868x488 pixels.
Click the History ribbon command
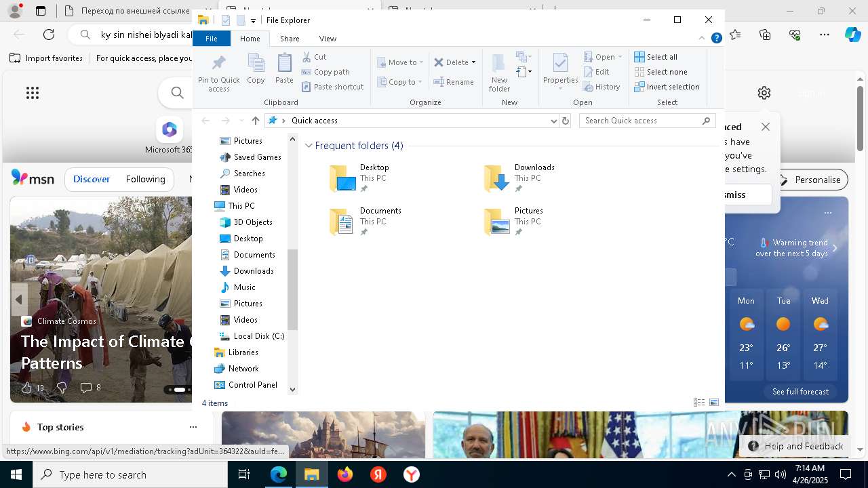[x=601, y=87]
